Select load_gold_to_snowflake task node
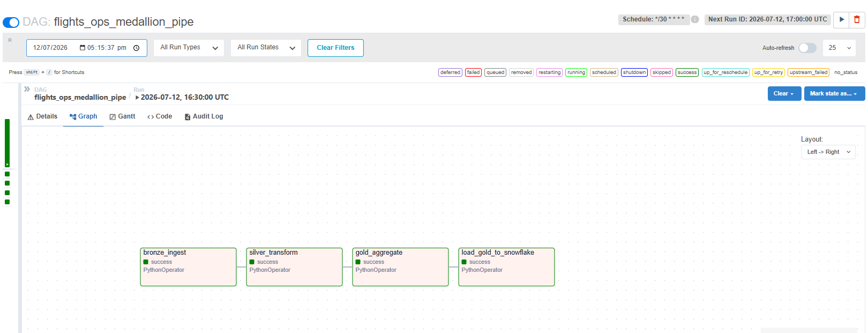The height and width of the screenshot is (333, 868). coord(506,267)
